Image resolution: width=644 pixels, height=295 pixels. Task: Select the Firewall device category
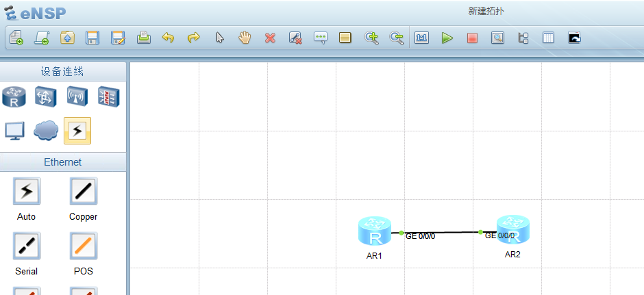tap(109, 97)
